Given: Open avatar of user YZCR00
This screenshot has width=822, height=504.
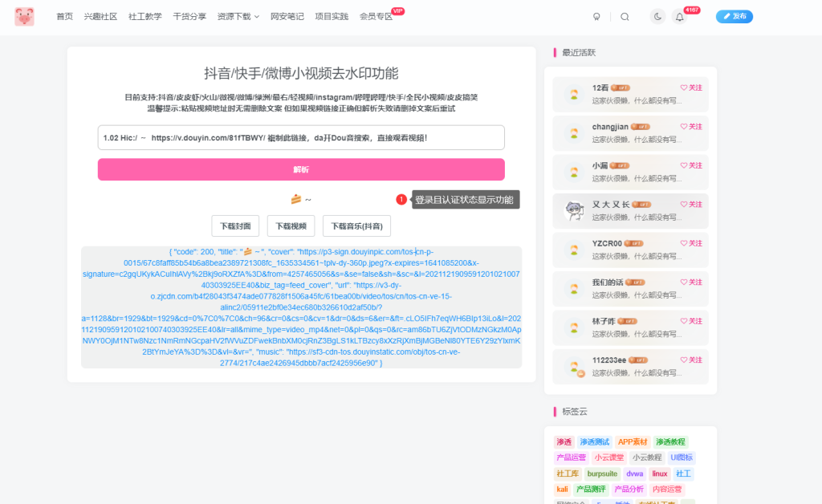Looking at the screenshot, I should pos(574,250).
